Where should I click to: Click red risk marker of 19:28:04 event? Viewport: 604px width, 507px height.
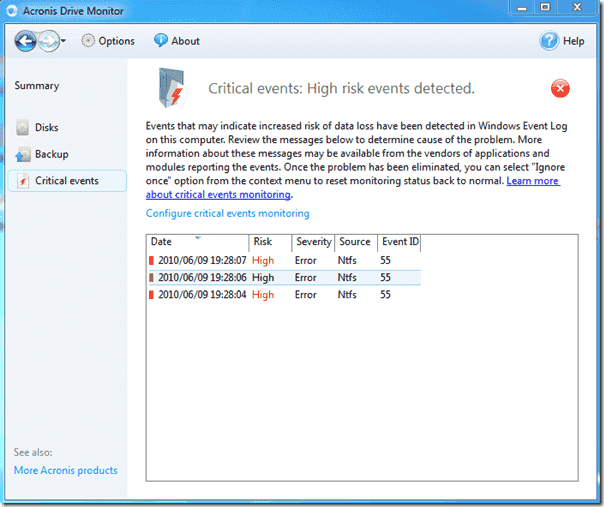151,295
